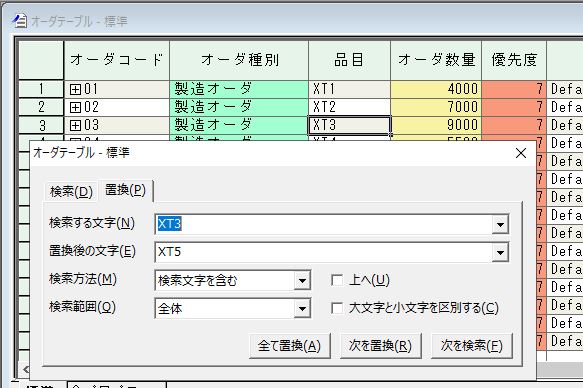
Task: Expand order 01 tree node
Action: (x=75, y=89)
